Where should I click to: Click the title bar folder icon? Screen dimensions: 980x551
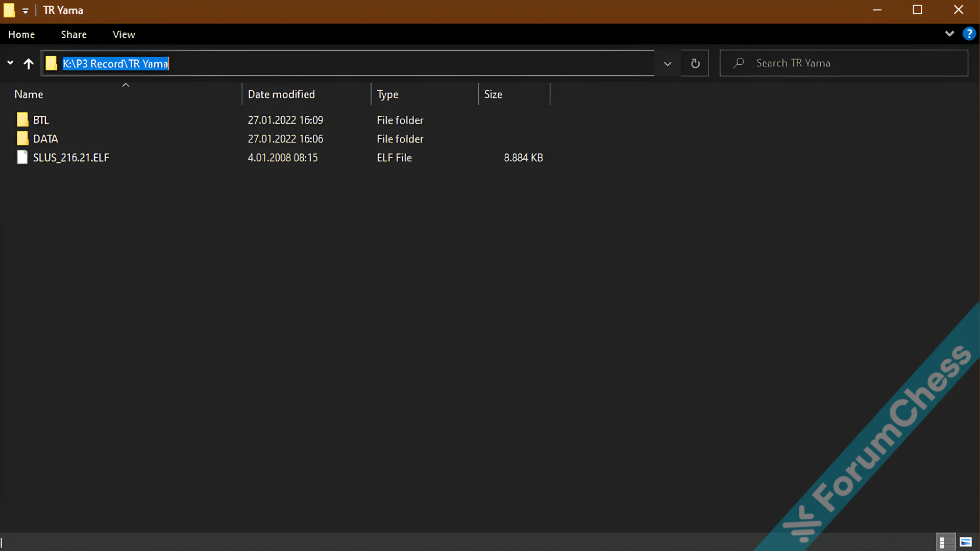coord(9,10)
